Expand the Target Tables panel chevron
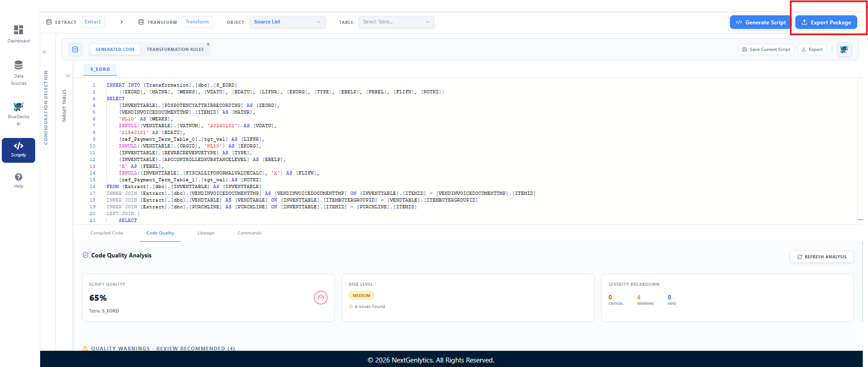This screenshot has width=868, height=367. pyautogui.click(x=68, y=76)
